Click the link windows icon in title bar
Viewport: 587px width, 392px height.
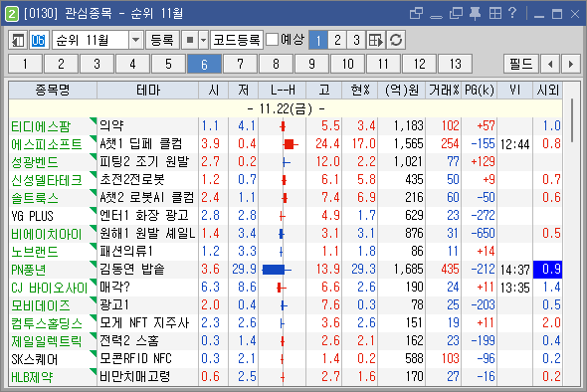[x=416, y=14]
